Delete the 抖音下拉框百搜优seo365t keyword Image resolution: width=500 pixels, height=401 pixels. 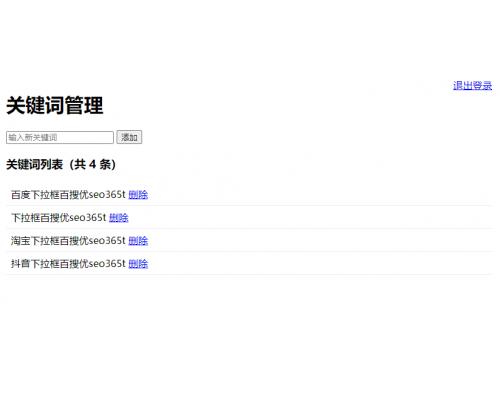point(138,264)
